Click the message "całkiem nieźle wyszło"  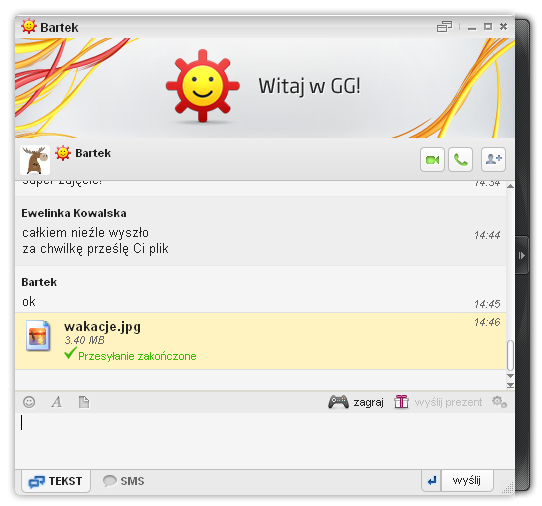pyautogui.click(x=85, y=233)
